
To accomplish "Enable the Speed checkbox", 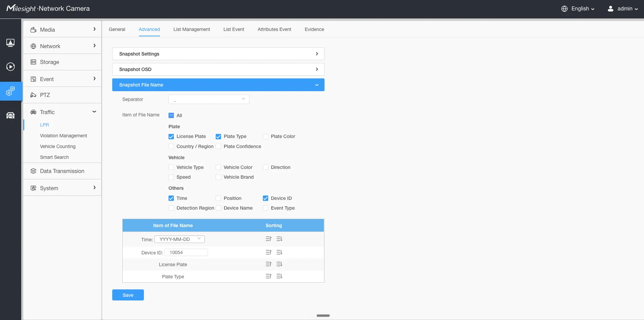I will point(171,177).
